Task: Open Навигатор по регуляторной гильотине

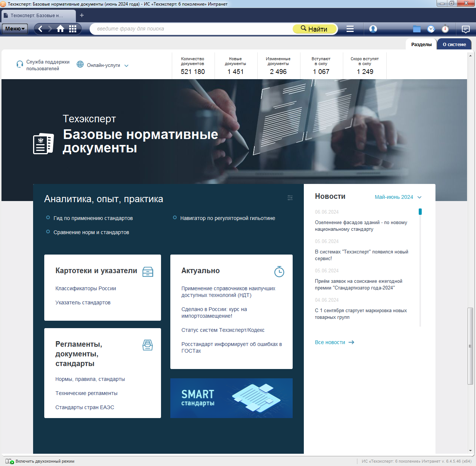Action: pos(228,218)
